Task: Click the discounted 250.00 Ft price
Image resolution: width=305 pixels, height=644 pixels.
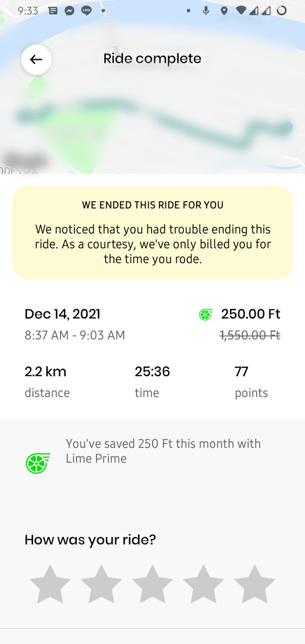Action: click(x=251, y=314)
